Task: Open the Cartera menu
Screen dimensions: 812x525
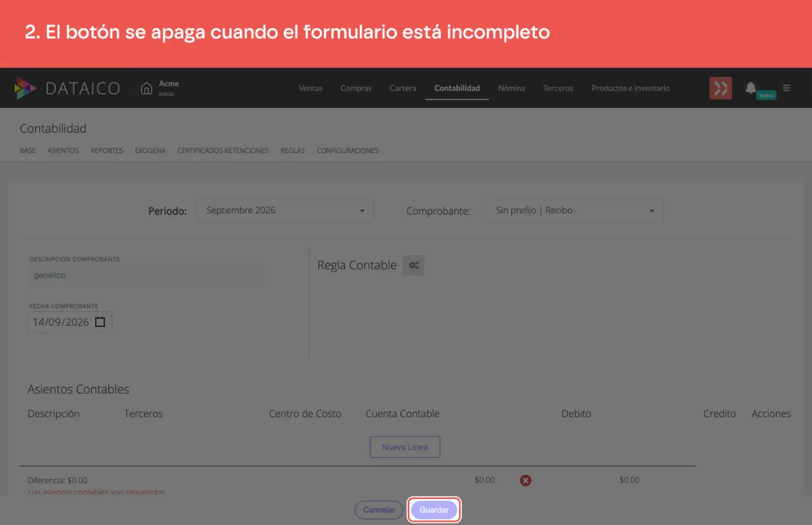Action: 403,88
